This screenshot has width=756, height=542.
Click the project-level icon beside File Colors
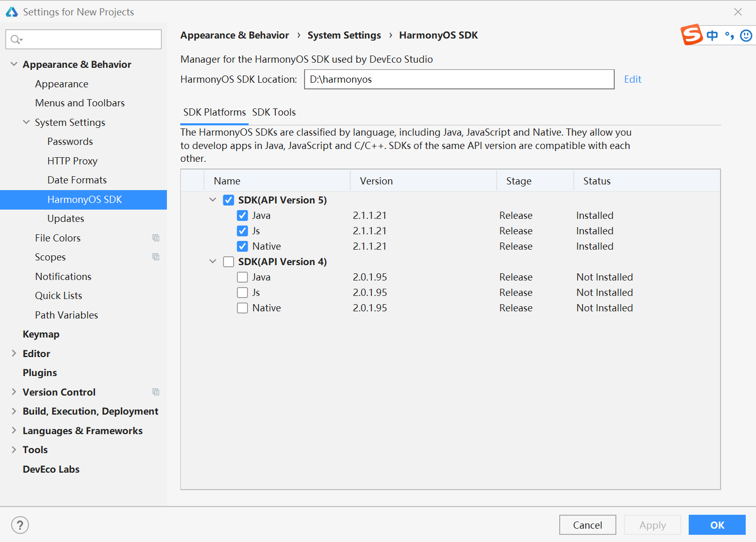click(156, 238)
